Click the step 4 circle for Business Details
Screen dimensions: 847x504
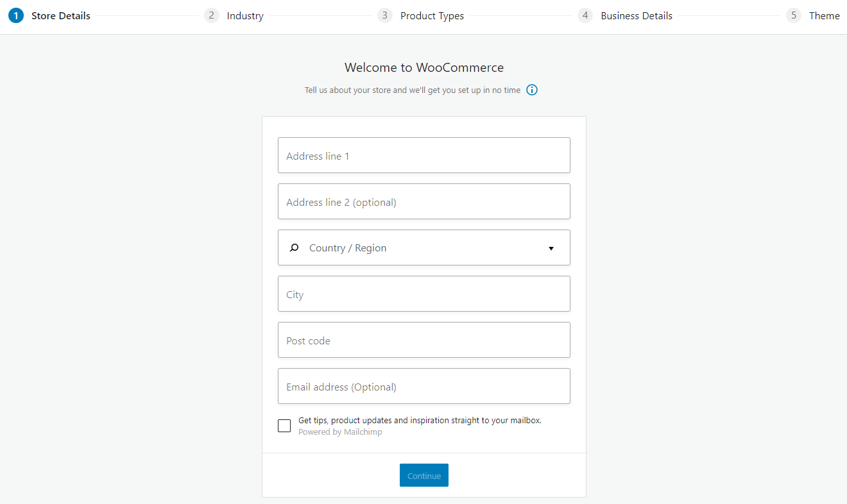pos(585,15)
